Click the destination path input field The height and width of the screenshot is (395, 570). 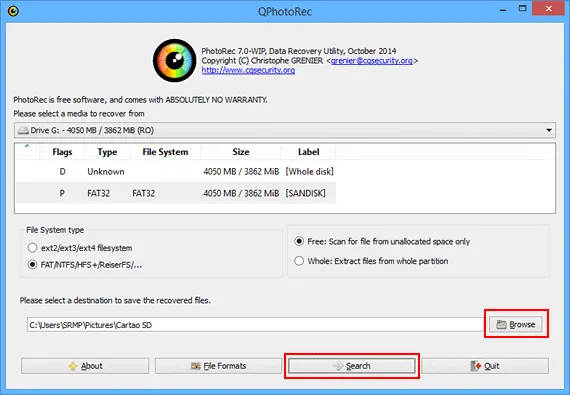[x=255, y=325]
